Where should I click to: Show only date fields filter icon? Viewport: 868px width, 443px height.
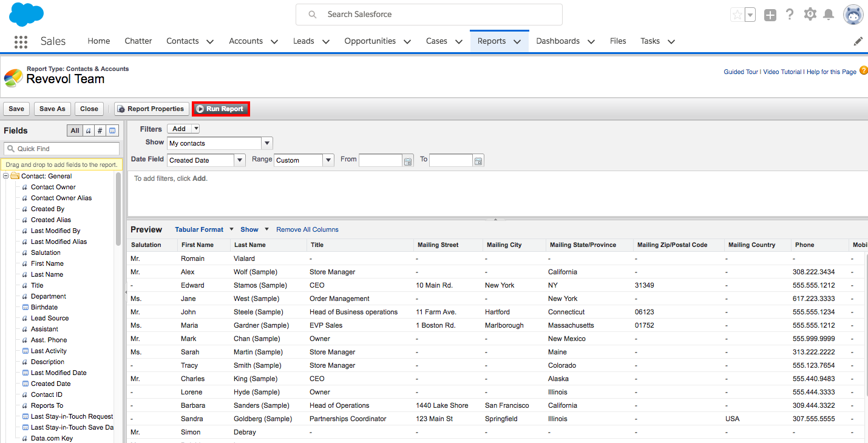point(113,130)
